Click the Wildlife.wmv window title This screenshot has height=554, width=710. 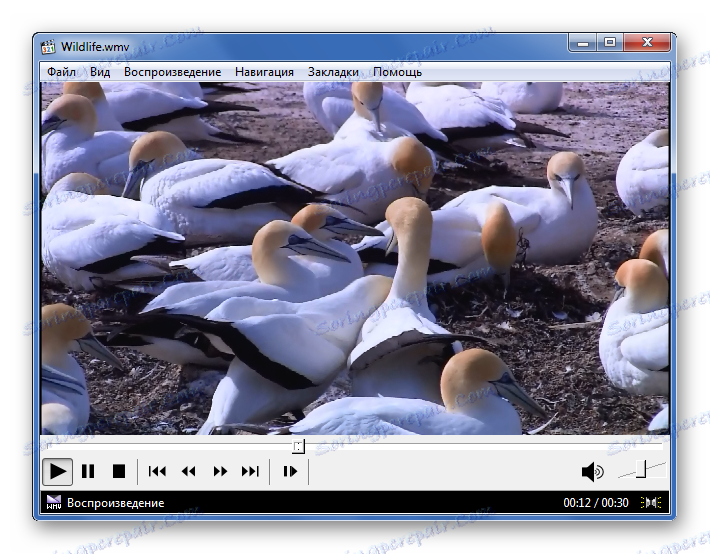pyautogui.click(x=95, y=47)
